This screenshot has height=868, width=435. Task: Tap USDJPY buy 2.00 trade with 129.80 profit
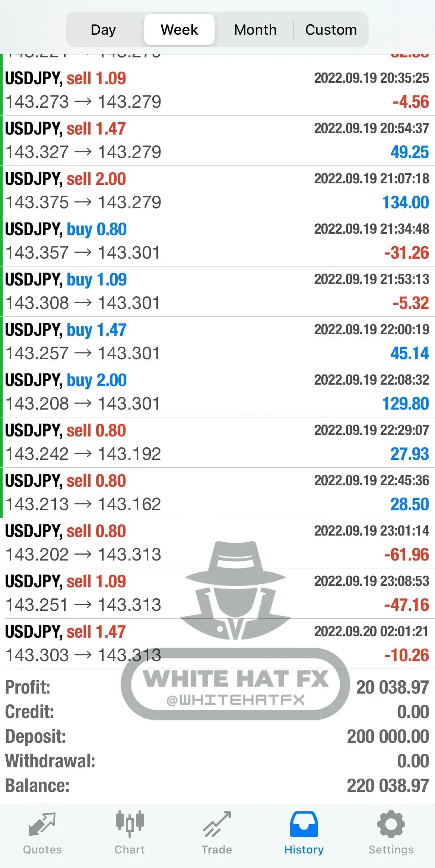[x=217, y=392]
